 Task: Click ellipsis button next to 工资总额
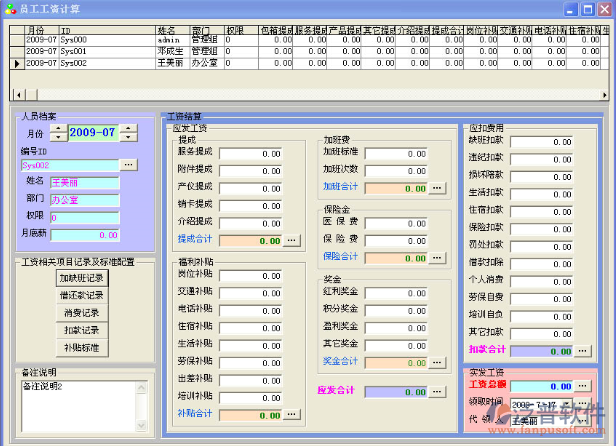582,386
